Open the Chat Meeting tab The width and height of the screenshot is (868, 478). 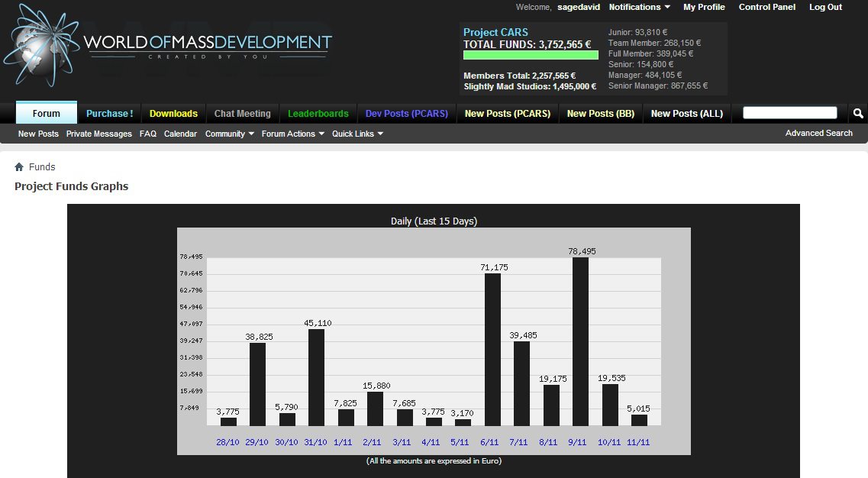pos(243,114)
